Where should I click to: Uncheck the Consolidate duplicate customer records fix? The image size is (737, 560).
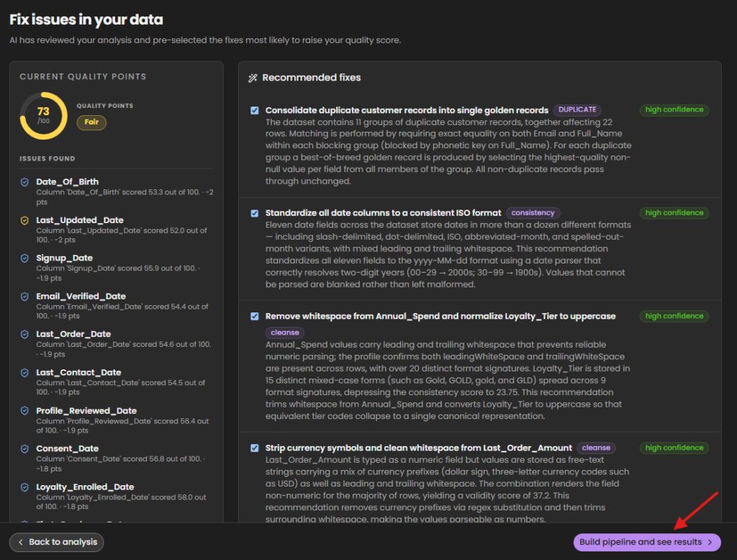click(x=254, y=111)
